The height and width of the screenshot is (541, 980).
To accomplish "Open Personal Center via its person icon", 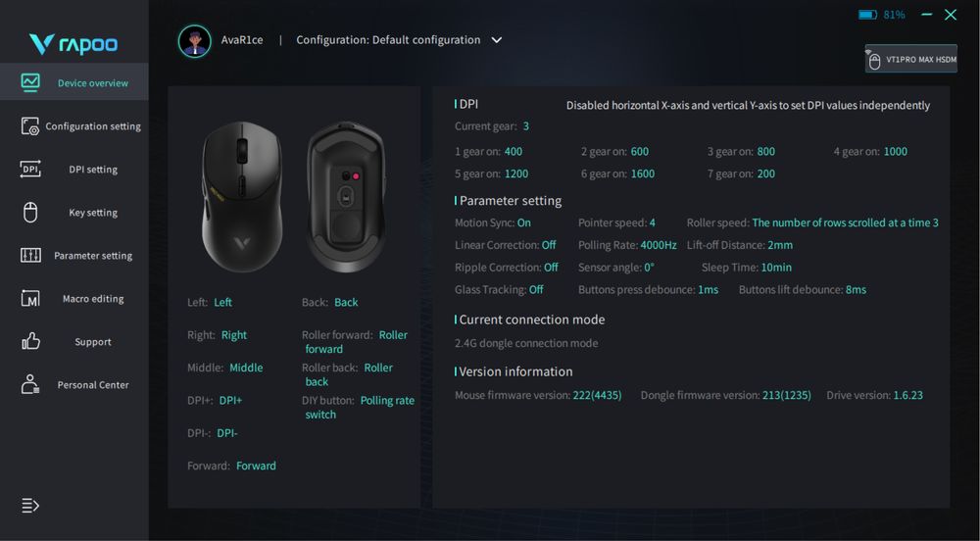I will coord(30,384).
